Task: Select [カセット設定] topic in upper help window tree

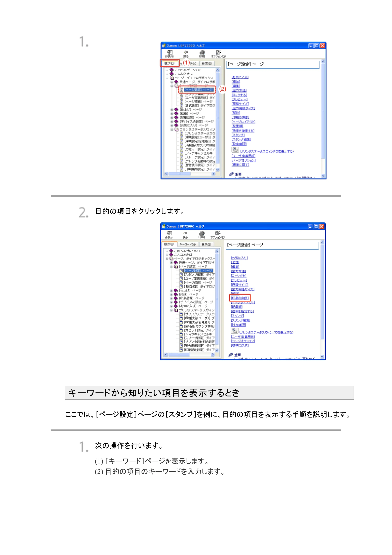Action: tap(200, 149)
